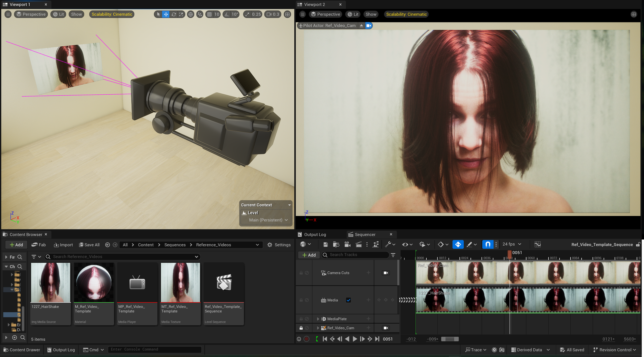Click camera lock icon on Camera Cuts track
Image resolution: width=644 pixels, height=357 pixels.
coord(385,273)
